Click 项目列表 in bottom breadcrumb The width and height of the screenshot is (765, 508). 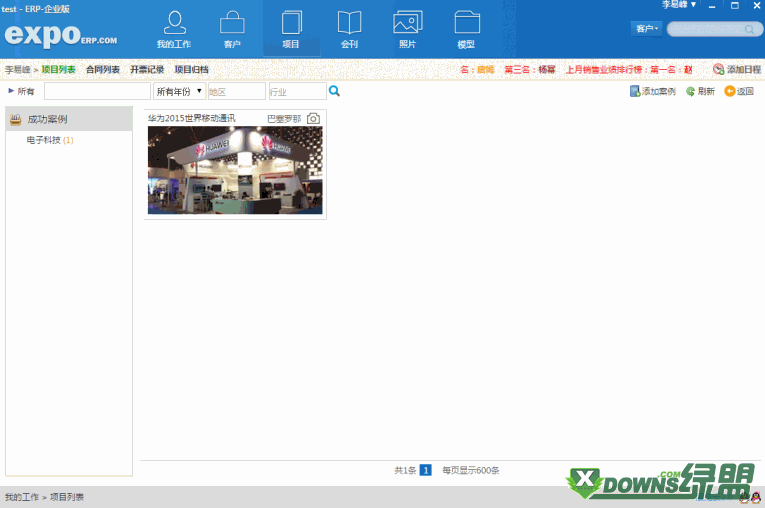coord(67,497)
